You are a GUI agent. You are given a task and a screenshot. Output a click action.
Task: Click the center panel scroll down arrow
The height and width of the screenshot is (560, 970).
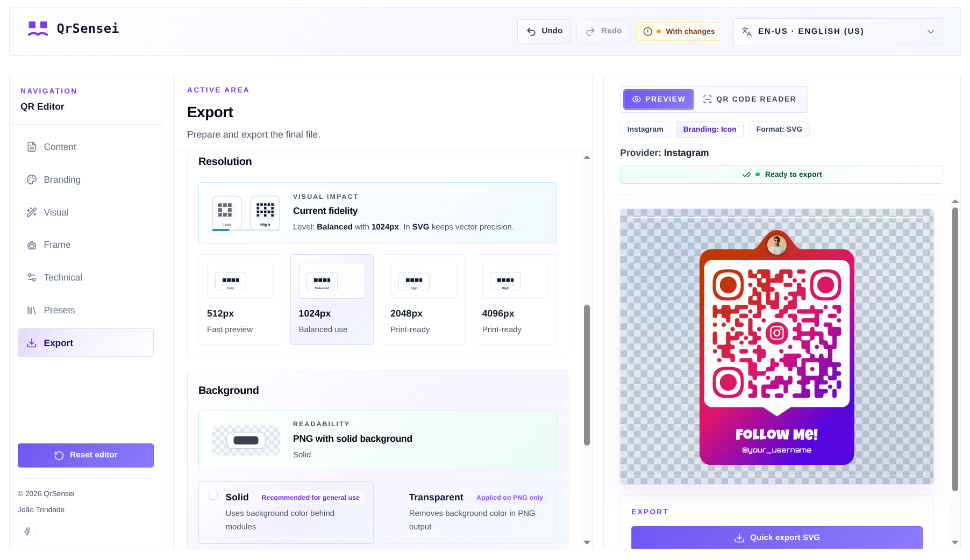point(587,543)
